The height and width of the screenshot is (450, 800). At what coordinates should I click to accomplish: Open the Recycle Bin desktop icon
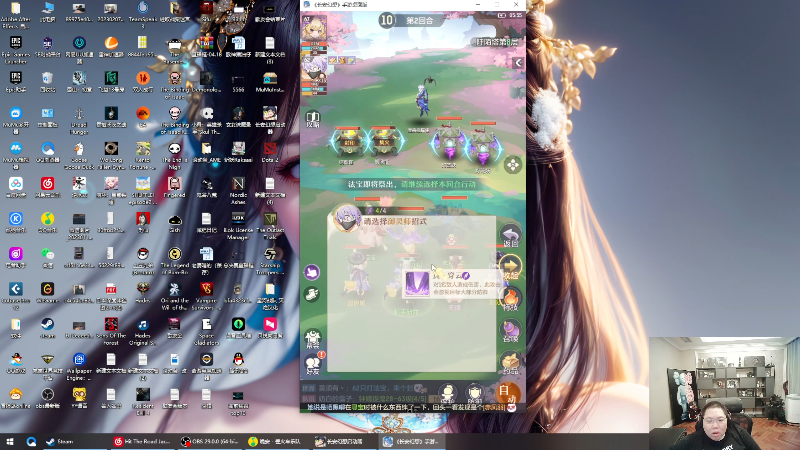pyautogui.click(x=47, y=82)
